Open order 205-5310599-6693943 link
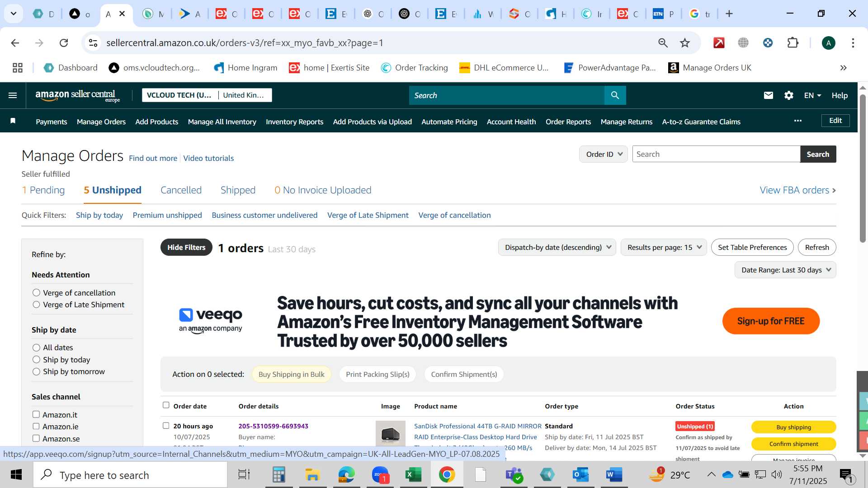This screenshot has height=488, width=868. point(273,426)
